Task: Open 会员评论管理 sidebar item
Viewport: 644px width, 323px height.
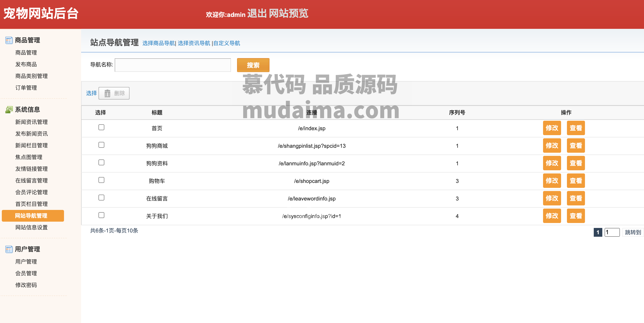Action: coord(32,192)
